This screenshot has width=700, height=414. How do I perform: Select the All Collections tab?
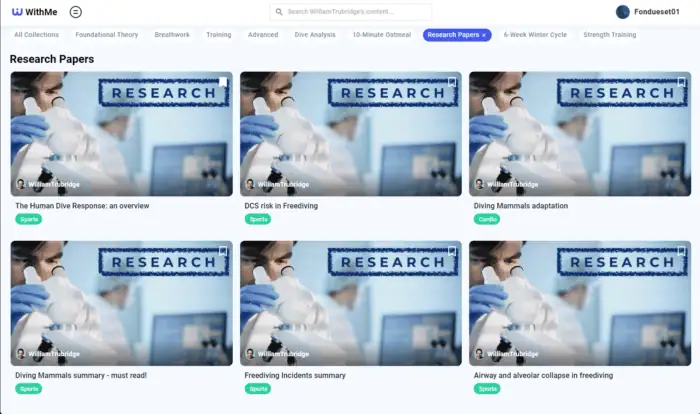pyautogui.click(x=37, y=35)
